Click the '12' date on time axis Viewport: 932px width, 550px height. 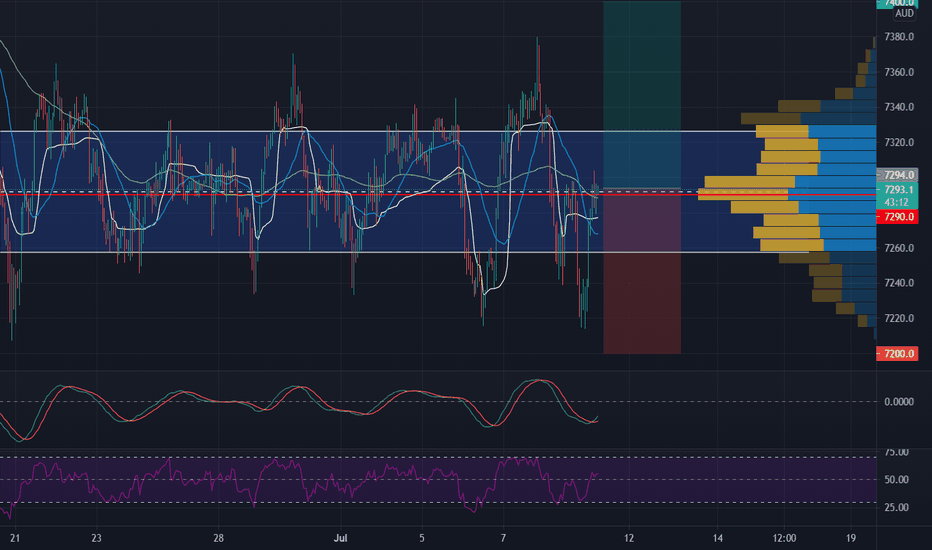tap(629, 538)
